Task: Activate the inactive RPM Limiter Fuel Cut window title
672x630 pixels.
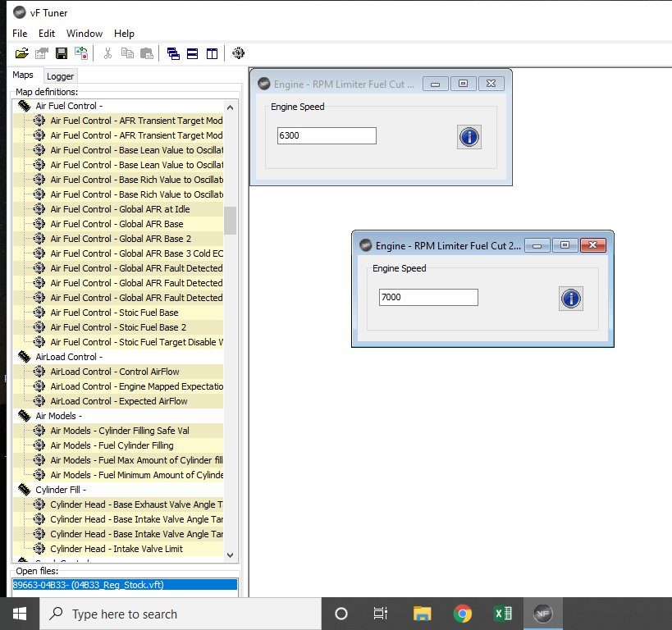Action: (344, 84)
